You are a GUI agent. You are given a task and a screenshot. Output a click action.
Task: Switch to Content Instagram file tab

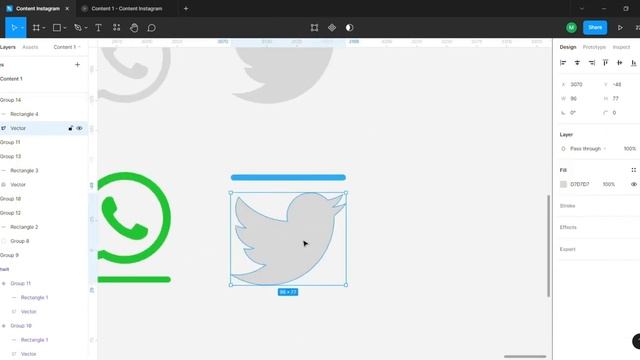[x=38, y=8]
